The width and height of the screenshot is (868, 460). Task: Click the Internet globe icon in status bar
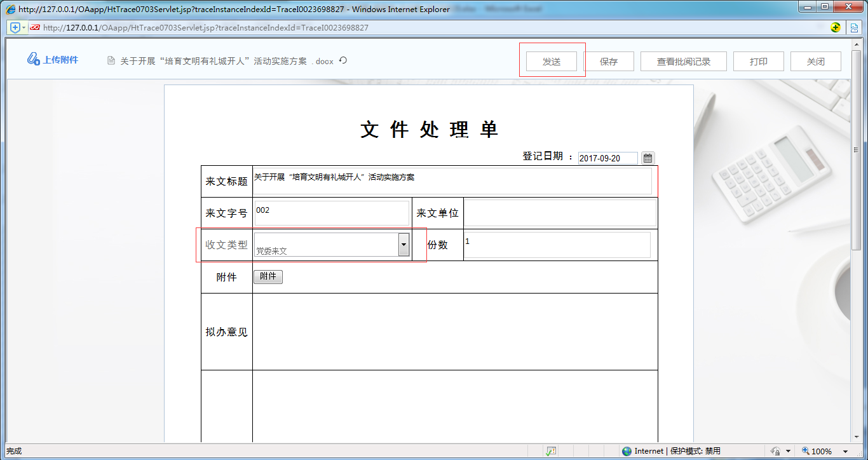point(627,450)
